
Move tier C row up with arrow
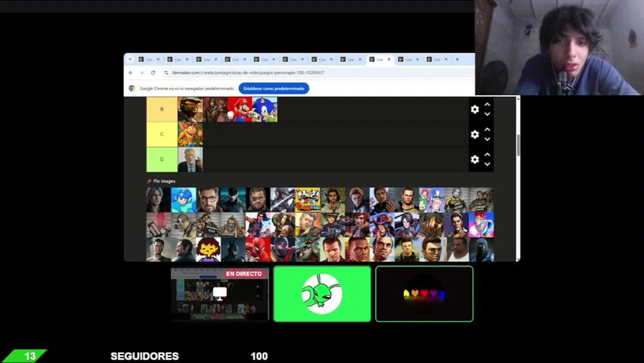(x=487, y=130)
